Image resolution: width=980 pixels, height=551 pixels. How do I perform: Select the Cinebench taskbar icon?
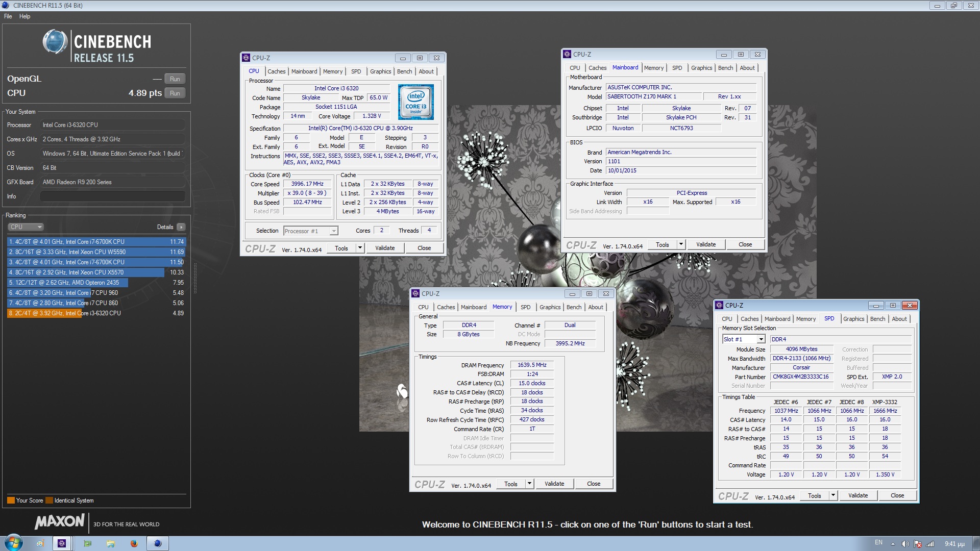[158, 544]
